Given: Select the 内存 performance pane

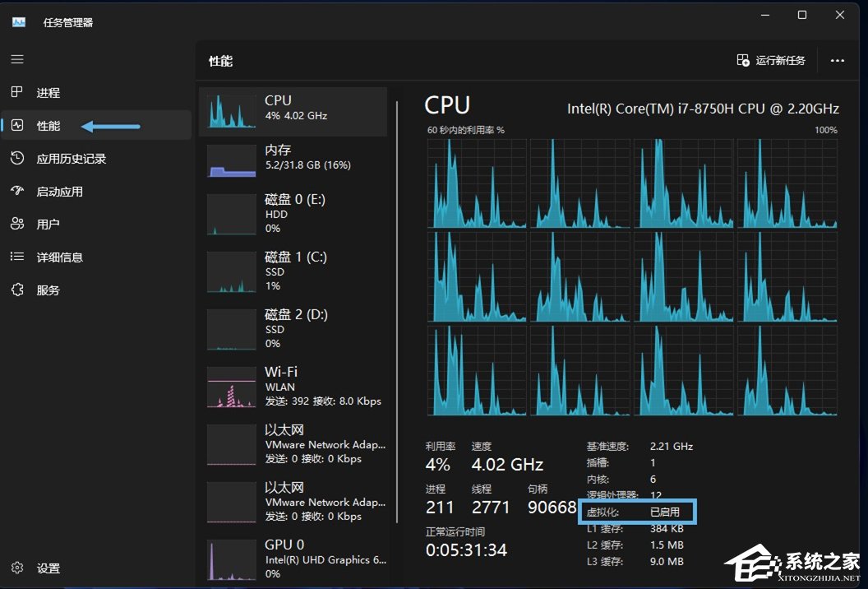Looking at the screenshot, I should point(292,157).
